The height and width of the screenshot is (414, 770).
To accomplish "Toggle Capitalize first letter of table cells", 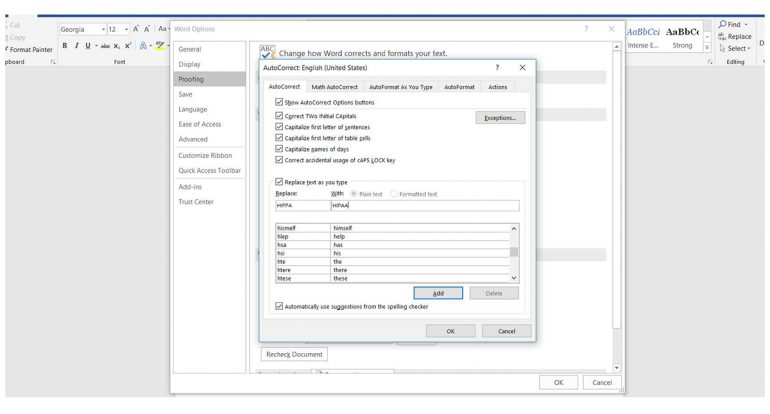I will coord(279,138).
